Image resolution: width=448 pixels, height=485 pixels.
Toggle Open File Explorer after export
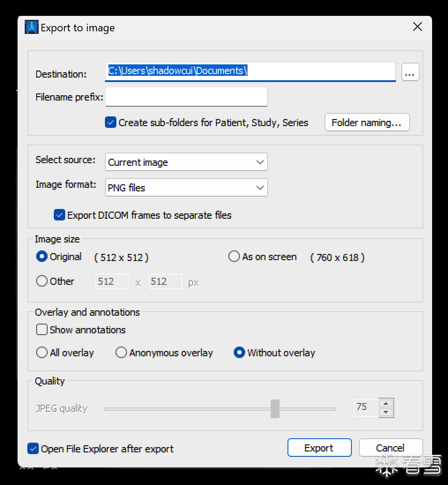(x=33, y=449)
